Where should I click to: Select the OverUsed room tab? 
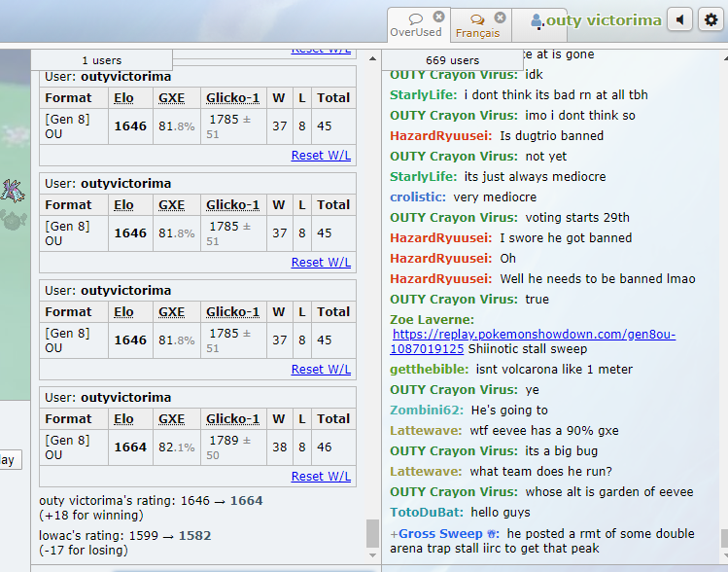pyautogui.click(x=415, y=26)
